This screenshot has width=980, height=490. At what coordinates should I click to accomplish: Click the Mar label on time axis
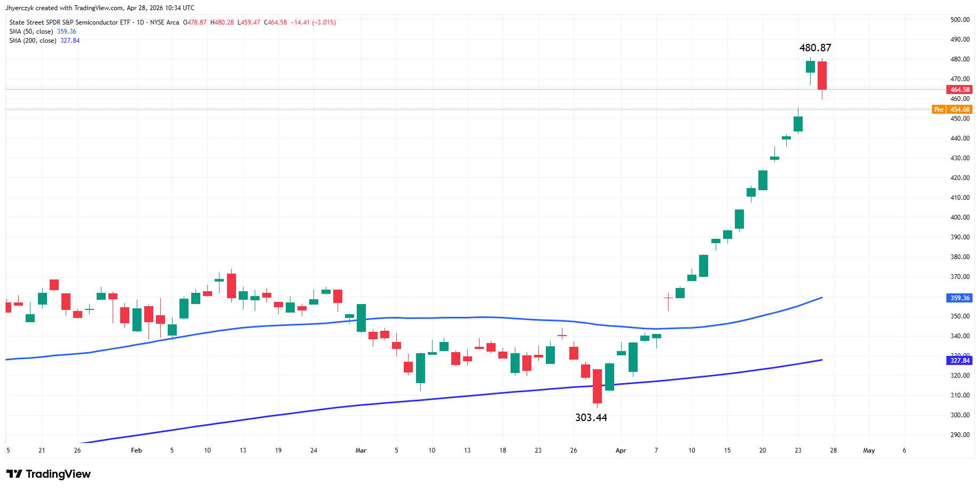point(361,450)
